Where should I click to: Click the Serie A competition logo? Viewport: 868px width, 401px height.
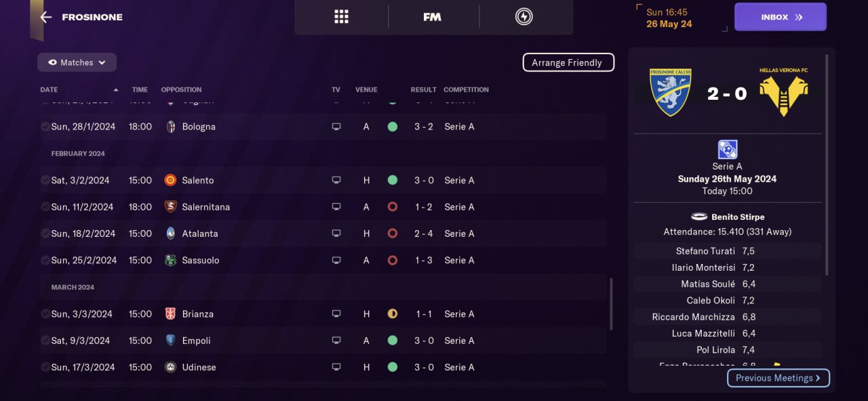click(x=727, y=149)
